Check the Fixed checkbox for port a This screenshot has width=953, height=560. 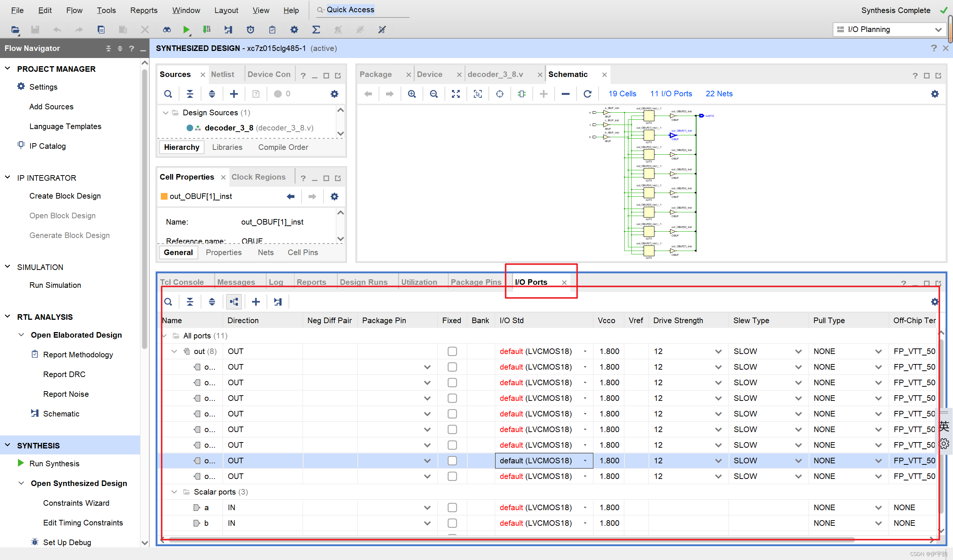pos(452,508)
